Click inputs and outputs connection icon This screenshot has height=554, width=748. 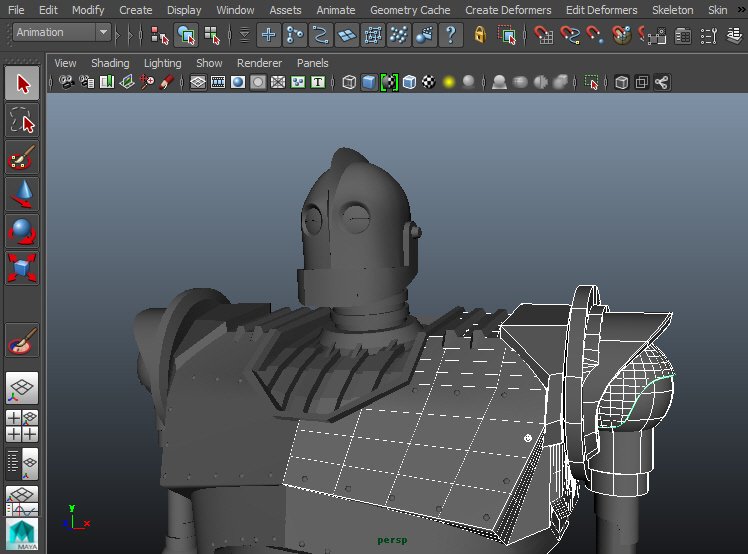click(x=656, y=36)
